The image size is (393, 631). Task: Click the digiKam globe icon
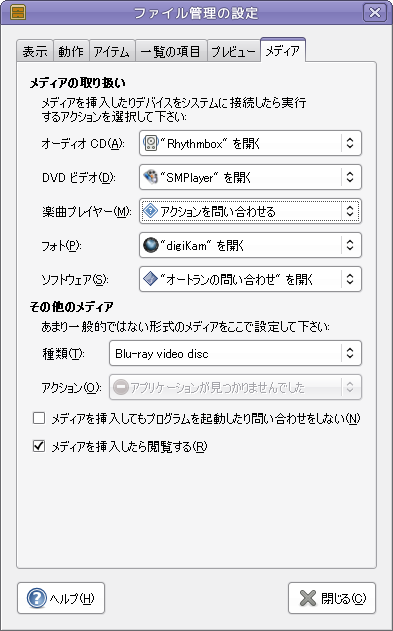pos(150,245)
